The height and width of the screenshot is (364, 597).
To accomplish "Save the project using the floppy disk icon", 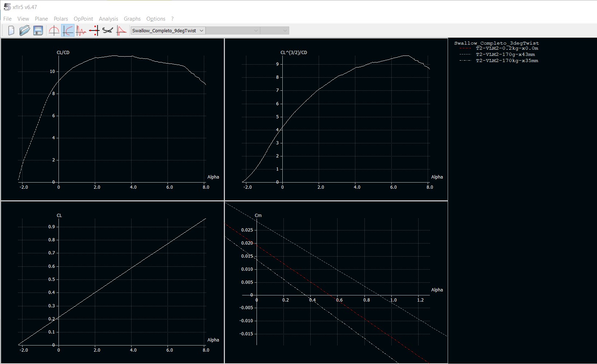I will (38, 31).
